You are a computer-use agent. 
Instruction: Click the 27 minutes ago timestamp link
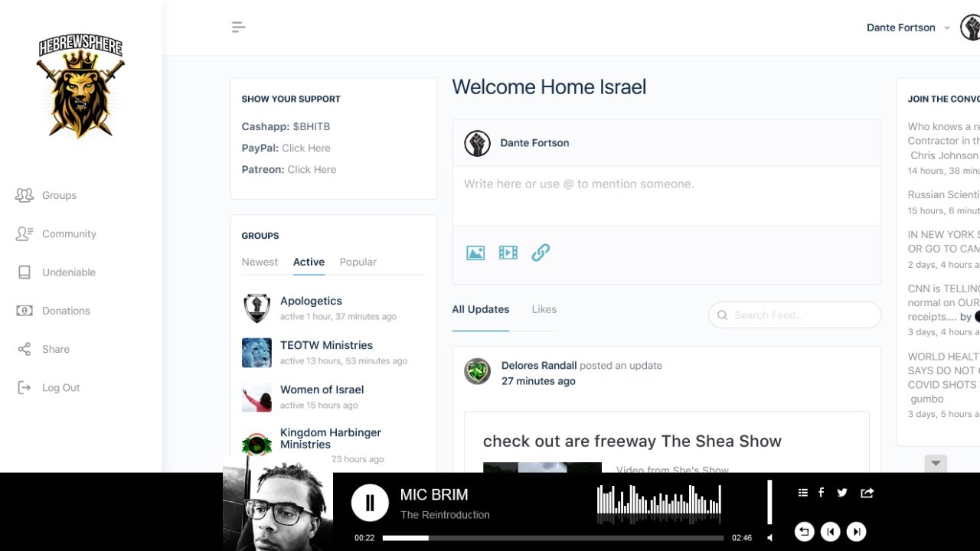[x=538, y=381]
